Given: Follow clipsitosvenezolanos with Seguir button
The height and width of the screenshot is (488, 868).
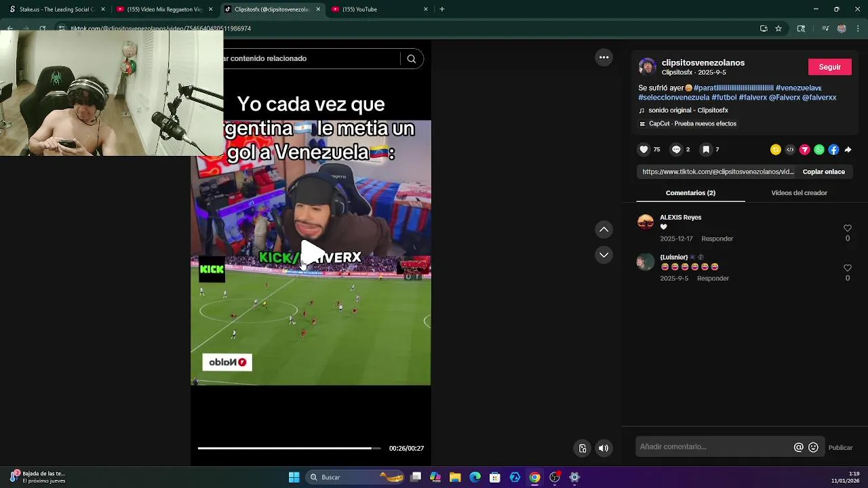Looking at the screenshot, I should 829,67.
